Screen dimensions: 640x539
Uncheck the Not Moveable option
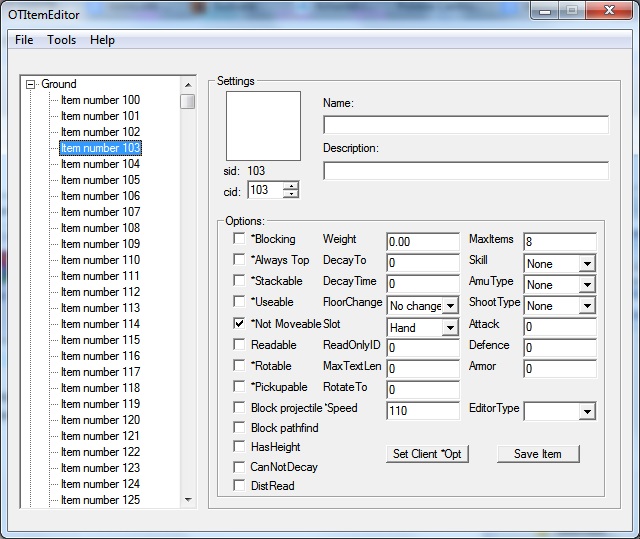click(239, 324)
